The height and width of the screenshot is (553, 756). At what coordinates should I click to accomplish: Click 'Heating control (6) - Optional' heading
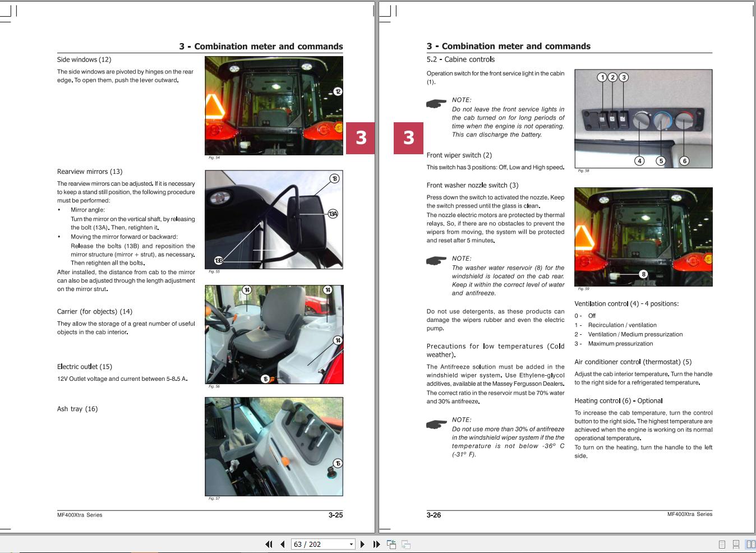coord(619,400)
